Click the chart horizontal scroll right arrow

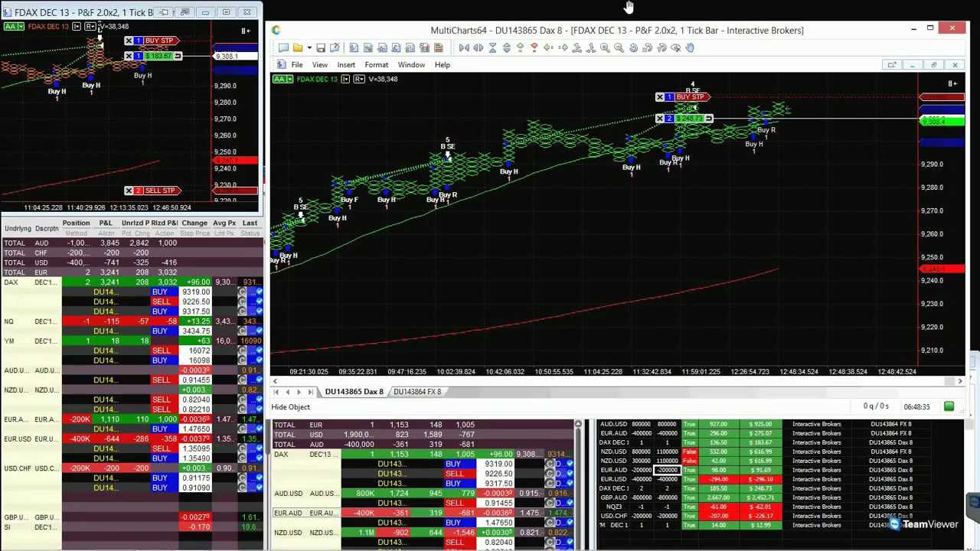[960, 380]
